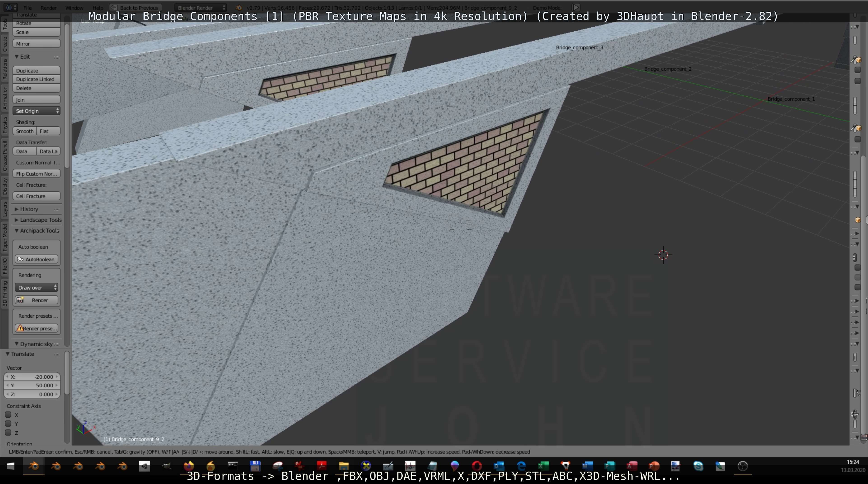This screenshot has width=868, height=484.
Task: Click the Vector Y value field
Action: [x=32, y=385]
